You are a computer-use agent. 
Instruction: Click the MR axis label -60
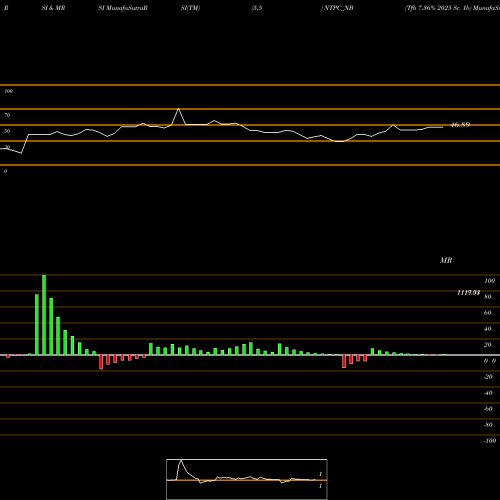pos(488,409)
